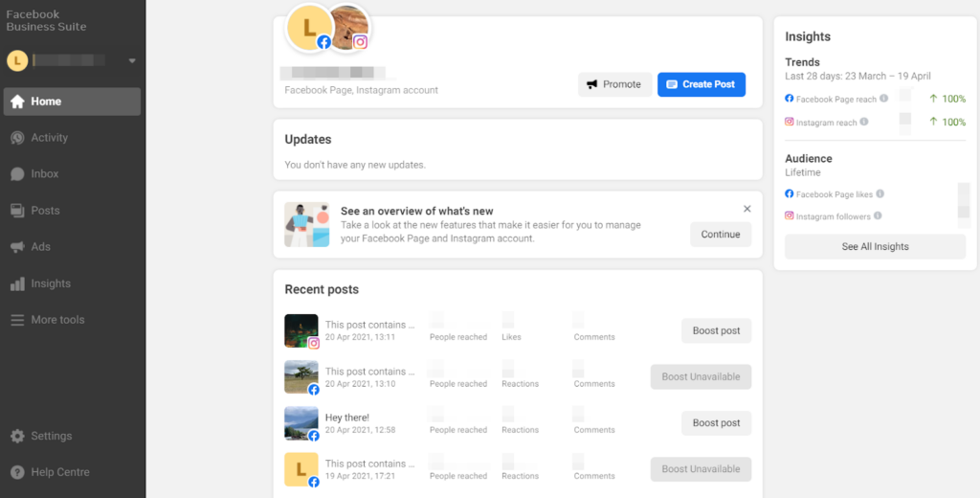Dismiss the what's new overview banner
980x498 pixels.
pyautogui.click(x=747, y=209)
